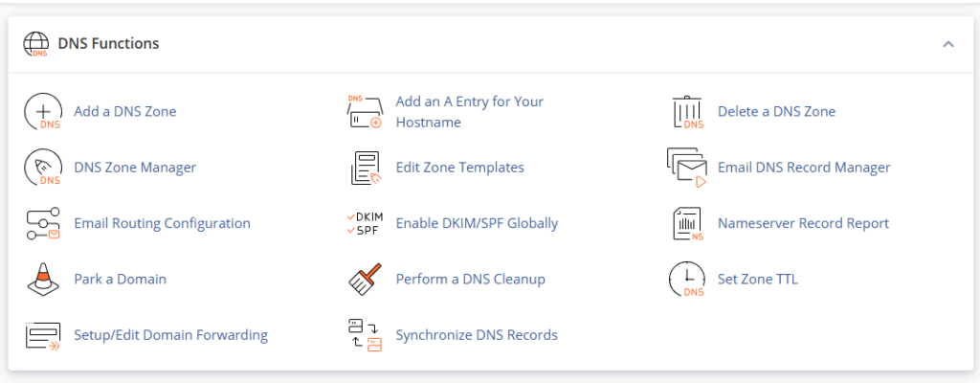Click the Add a DNS Zone icon

(x=42, y=111)
